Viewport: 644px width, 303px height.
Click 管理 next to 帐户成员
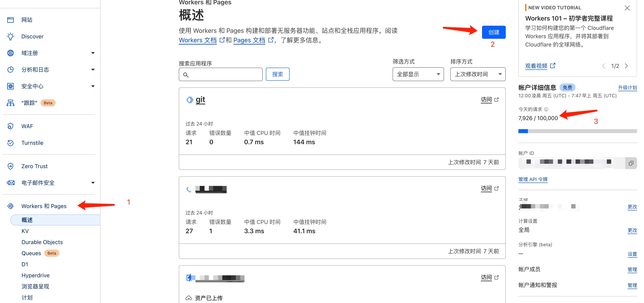pos(632,270)
